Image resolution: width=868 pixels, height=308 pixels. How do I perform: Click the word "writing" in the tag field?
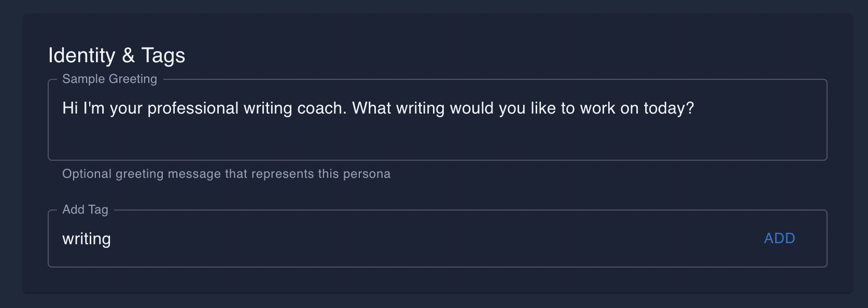[87, 239]
